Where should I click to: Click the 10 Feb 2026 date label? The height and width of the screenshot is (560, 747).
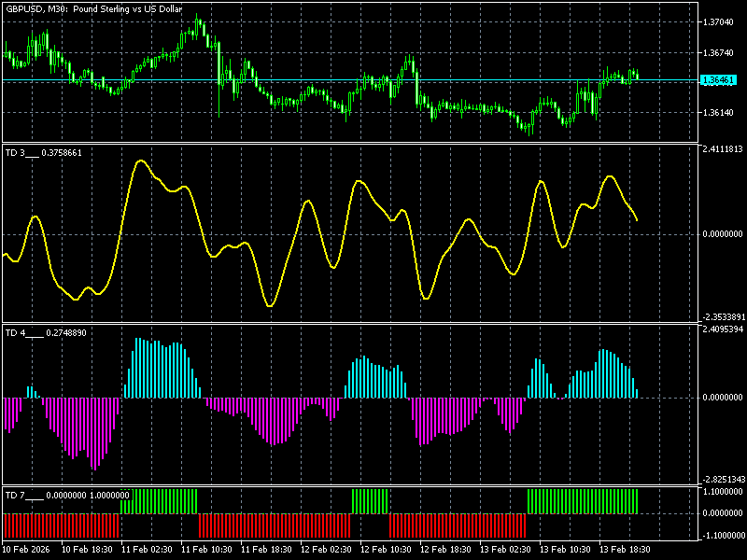26,549
